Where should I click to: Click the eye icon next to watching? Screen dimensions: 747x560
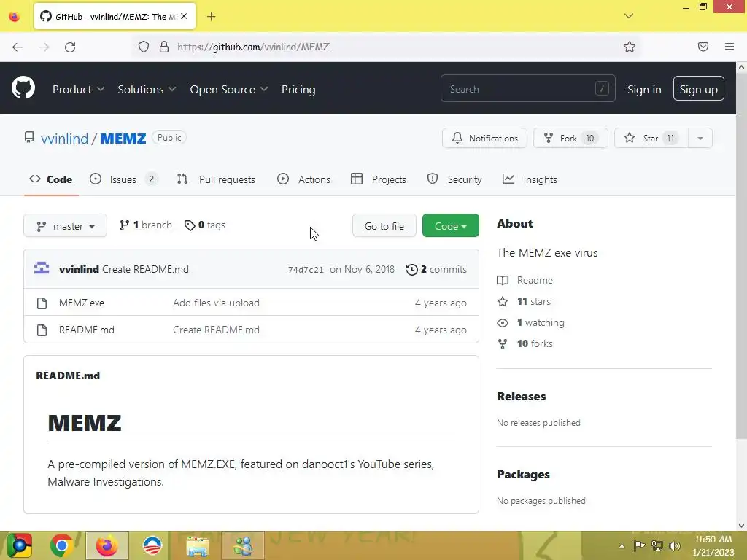click(x=503, y=323)
